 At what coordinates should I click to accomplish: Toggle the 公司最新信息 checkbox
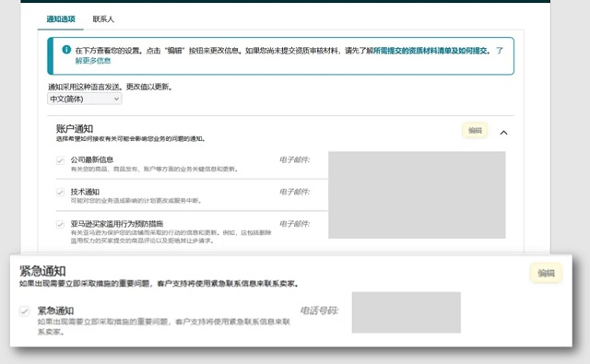60,160
